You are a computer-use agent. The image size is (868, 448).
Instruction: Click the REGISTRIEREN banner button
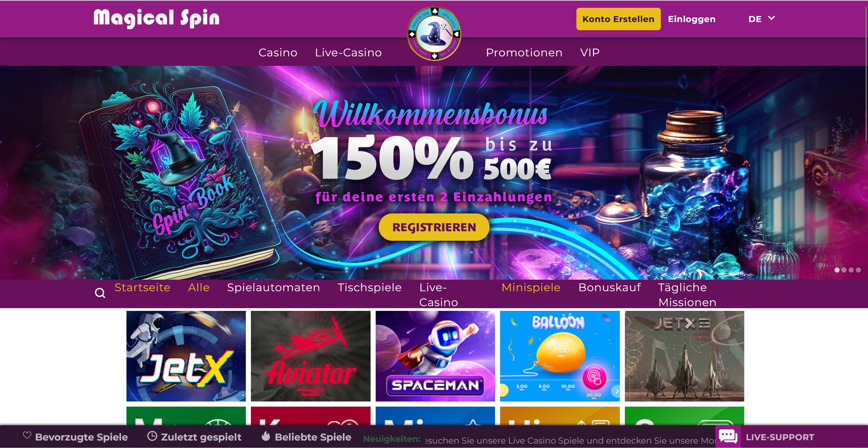coord(434,227)
